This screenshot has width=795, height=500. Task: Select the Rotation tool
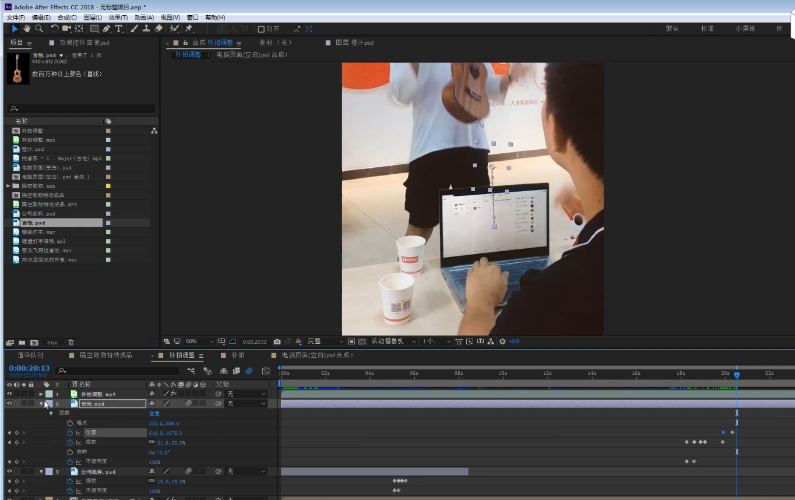(54, 29)
